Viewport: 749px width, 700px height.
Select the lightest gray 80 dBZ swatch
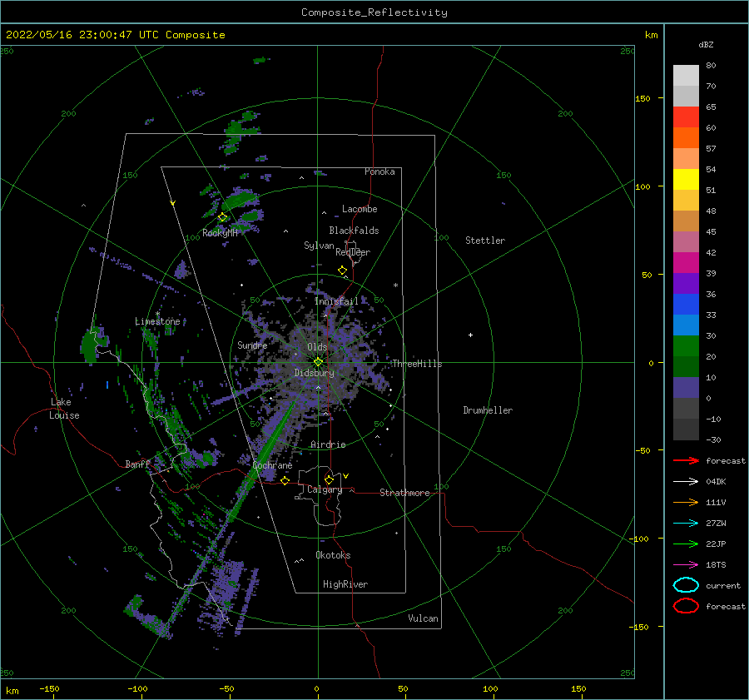686,76
